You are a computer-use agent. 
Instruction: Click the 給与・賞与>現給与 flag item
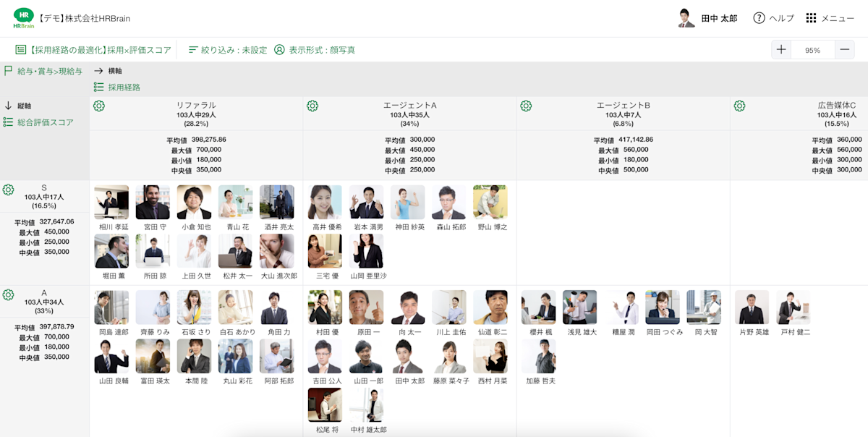click(x=43, y=71)
